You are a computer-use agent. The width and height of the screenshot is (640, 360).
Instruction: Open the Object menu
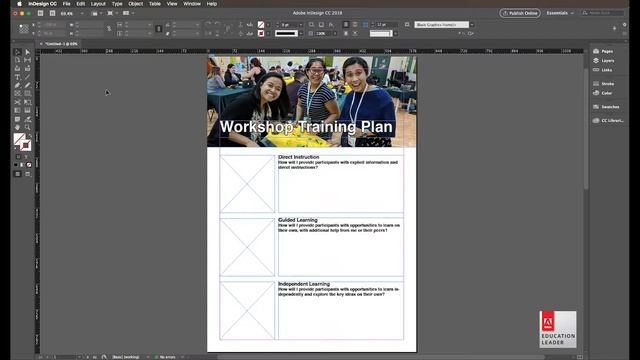click(x=136, y=4)
